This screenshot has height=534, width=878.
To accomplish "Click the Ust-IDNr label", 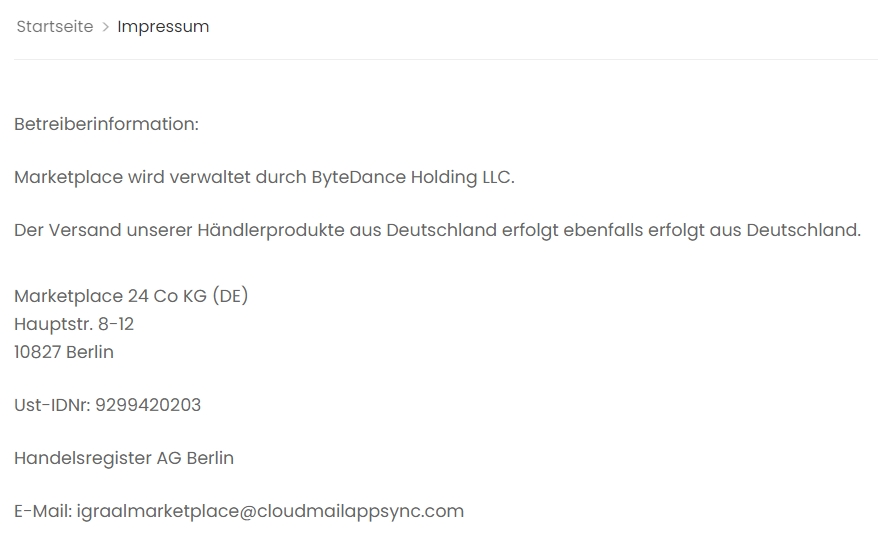I will (52, 405).
